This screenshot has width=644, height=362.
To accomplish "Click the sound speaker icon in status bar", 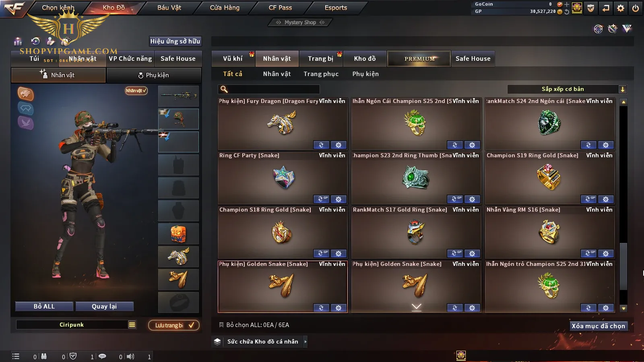I will pos(130,356).
